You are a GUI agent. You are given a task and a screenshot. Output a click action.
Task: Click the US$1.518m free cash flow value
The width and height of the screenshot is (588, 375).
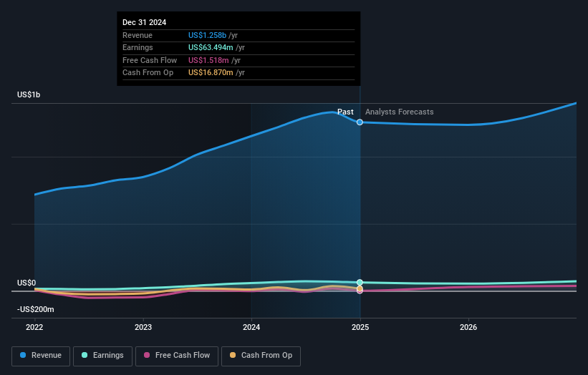[208, 60]
